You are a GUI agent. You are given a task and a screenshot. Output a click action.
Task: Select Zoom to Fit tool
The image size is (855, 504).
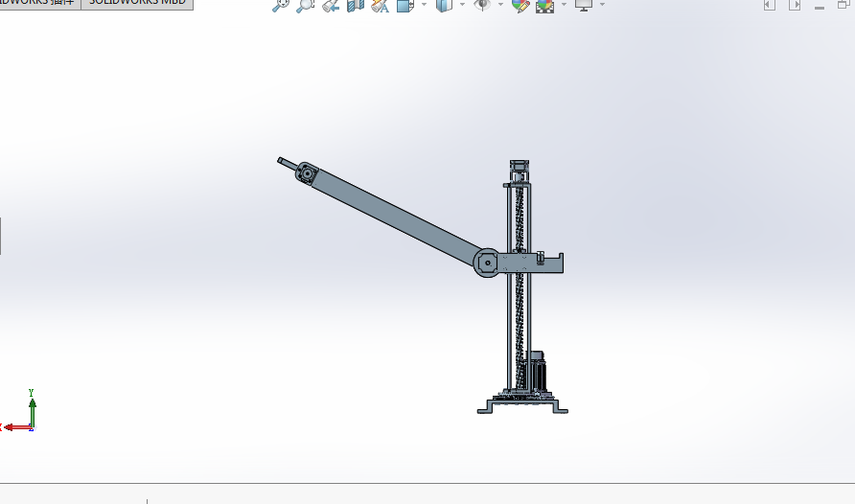click(x=281, y=6)
